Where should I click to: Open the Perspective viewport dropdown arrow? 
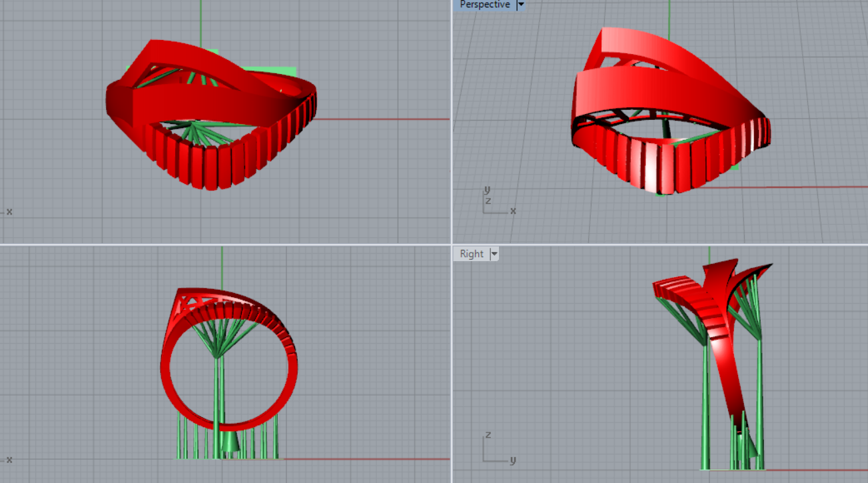tap(521, 5)
